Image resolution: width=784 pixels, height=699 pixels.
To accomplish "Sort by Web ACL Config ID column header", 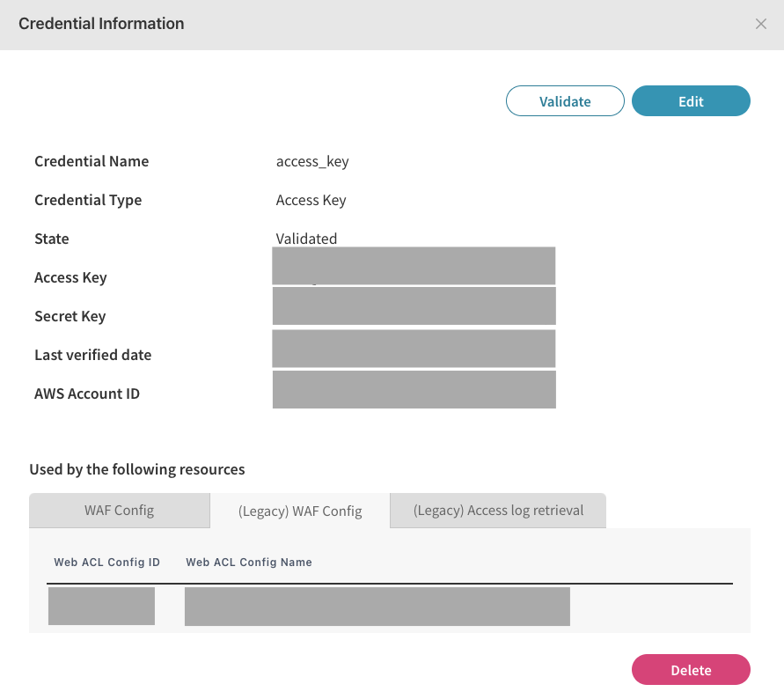I will [106, 562].
